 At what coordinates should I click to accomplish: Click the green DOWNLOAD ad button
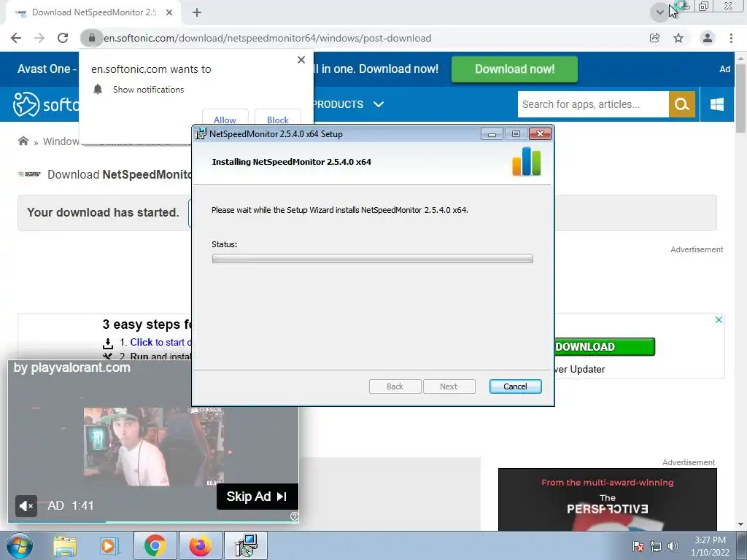605,346
